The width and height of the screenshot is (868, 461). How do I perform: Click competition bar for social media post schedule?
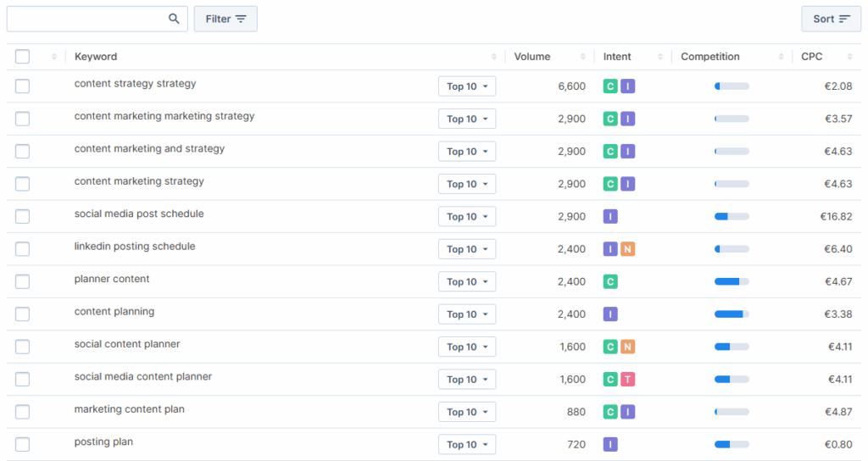[732, 216]
